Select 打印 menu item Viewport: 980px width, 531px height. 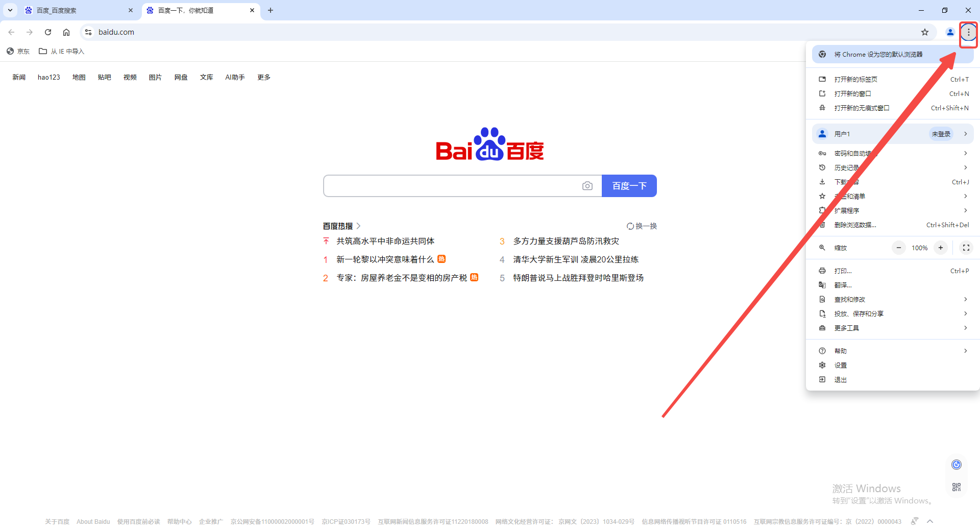tap(893, 271)
